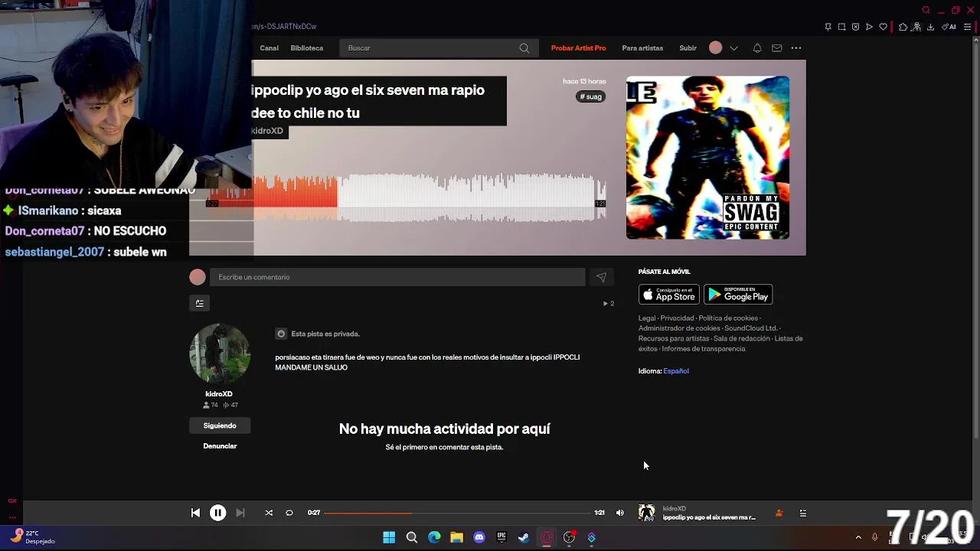Click the Buscar search field

pyautogui.click(x=437, y=48)
